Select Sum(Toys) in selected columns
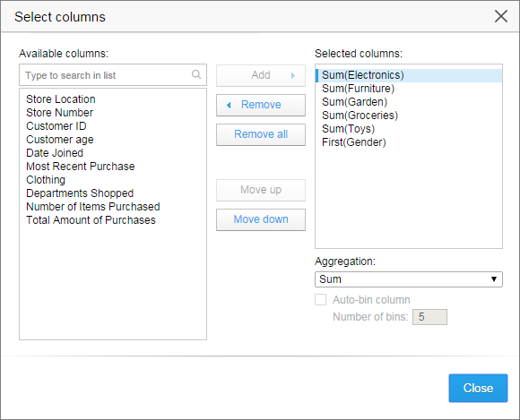520x420 pixels. pyautogui.click(x=348, y=129)
